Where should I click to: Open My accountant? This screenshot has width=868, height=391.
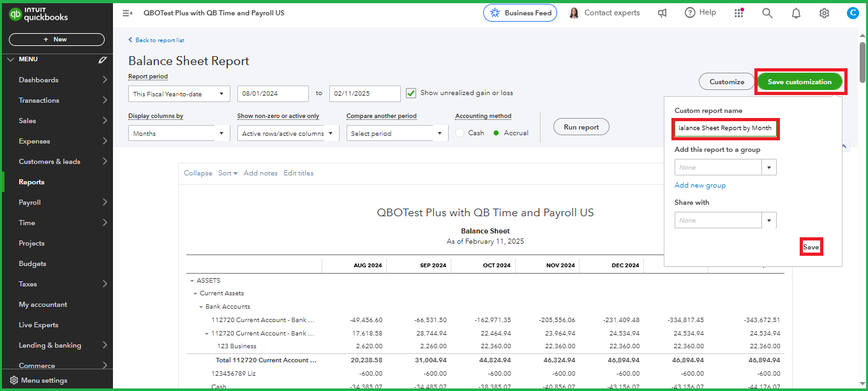coord(57,304)
